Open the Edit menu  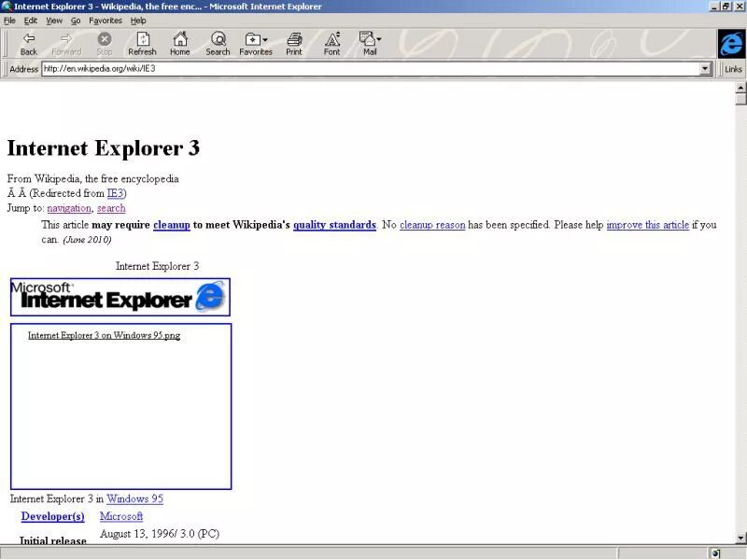31,21
